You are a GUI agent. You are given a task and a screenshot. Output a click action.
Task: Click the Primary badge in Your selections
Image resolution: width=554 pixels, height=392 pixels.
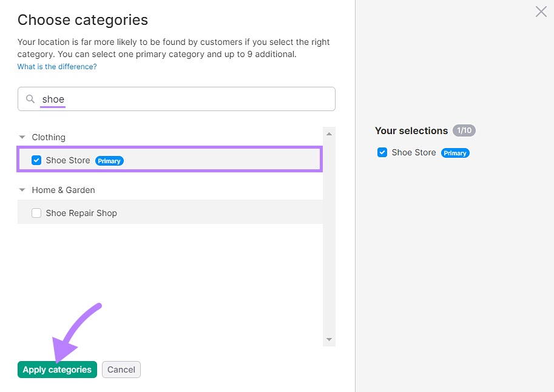click(455, 153)
